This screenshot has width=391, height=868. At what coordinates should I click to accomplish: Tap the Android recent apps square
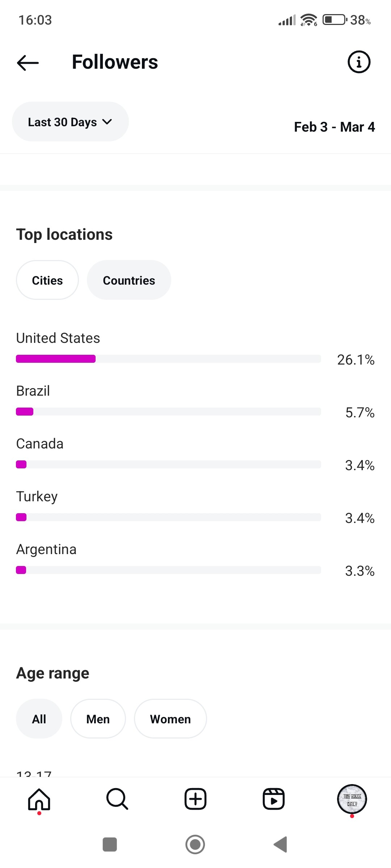(x=110, y=844)
